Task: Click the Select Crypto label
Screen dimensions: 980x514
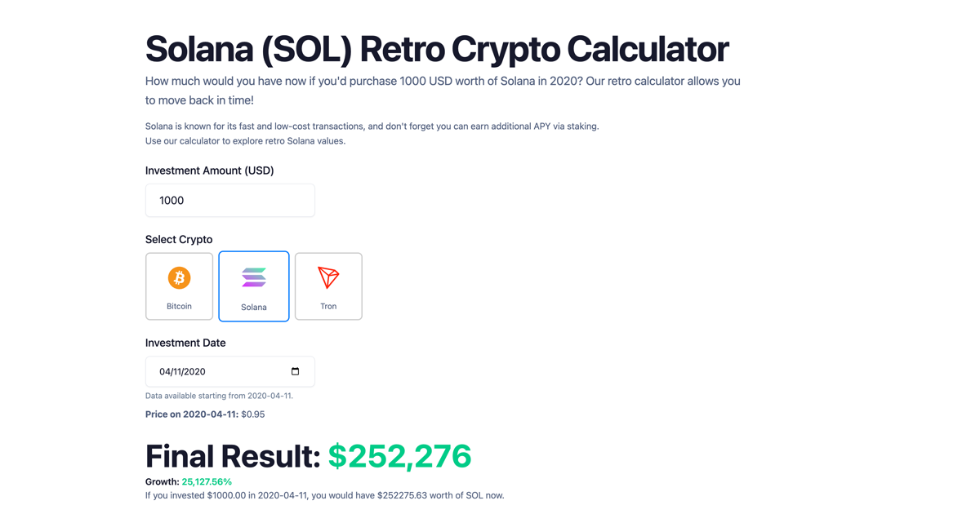Action: (179, 239)
